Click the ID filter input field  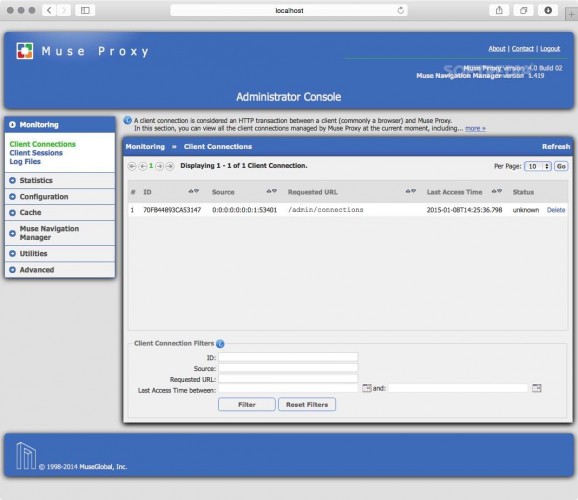coord(288,357)
